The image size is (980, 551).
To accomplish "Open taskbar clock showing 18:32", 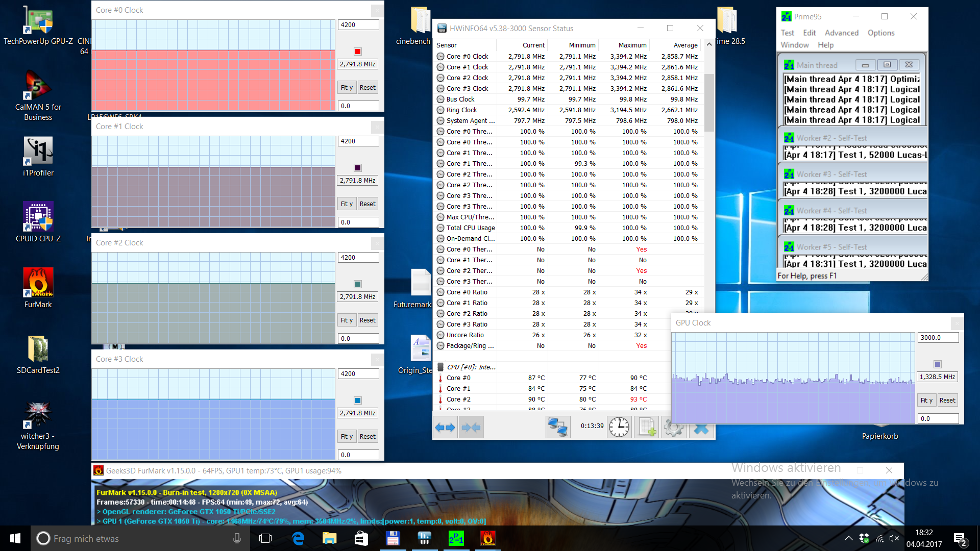I will [x=924, y=538].
